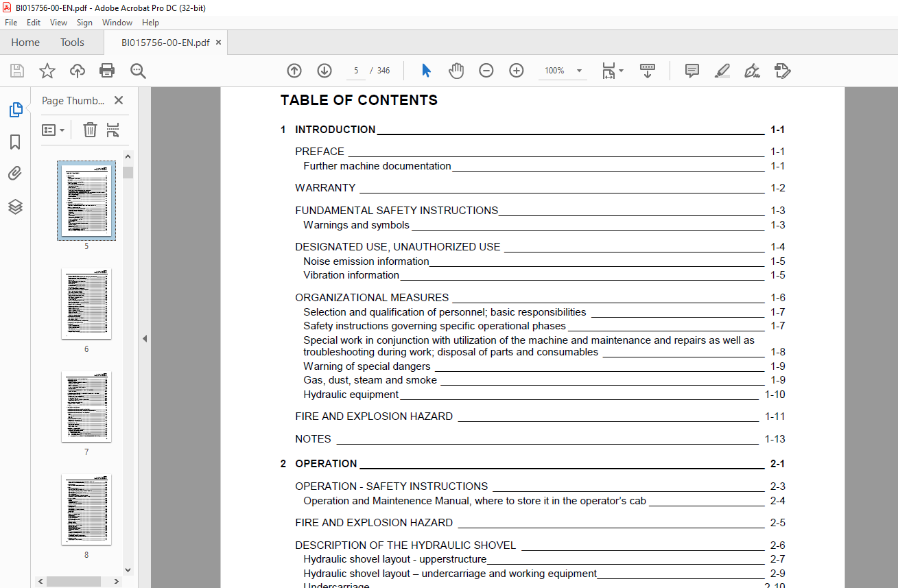Toggle the scrolling mode tool
Image resolution: width=898 pixels, height=588 pixels.
point(648,71)
